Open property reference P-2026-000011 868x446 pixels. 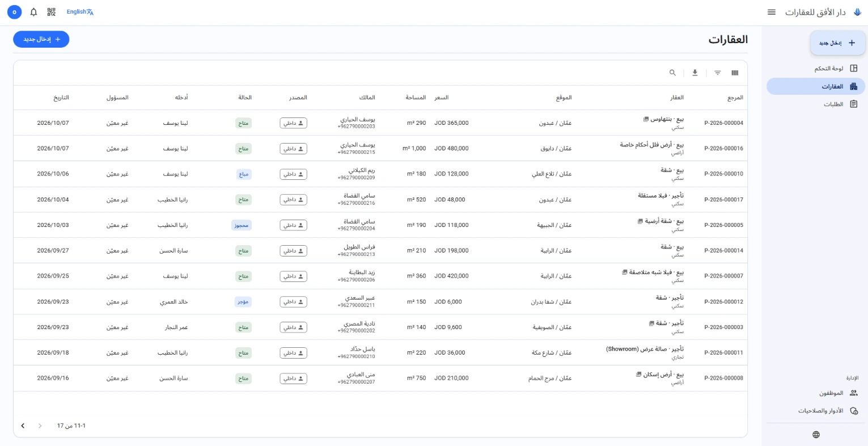click(x=723, y=353)
